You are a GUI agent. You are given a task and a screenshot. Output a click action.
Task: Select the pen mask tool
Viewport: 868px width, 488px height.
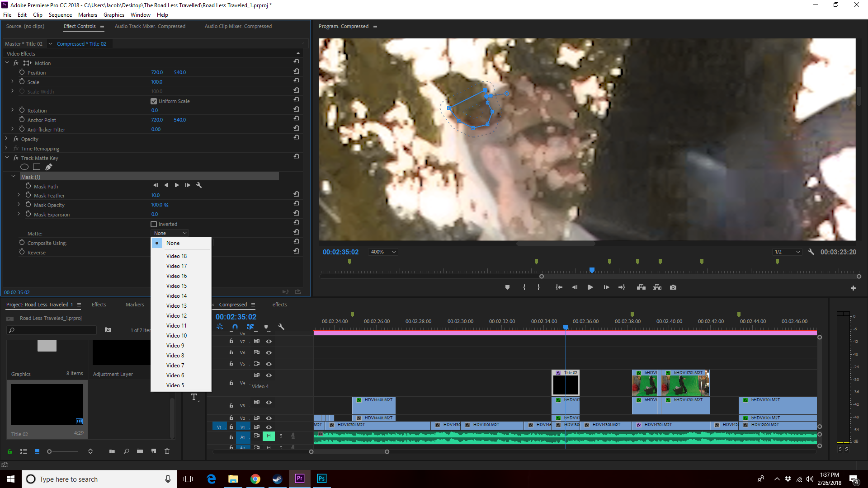[48, 167]
